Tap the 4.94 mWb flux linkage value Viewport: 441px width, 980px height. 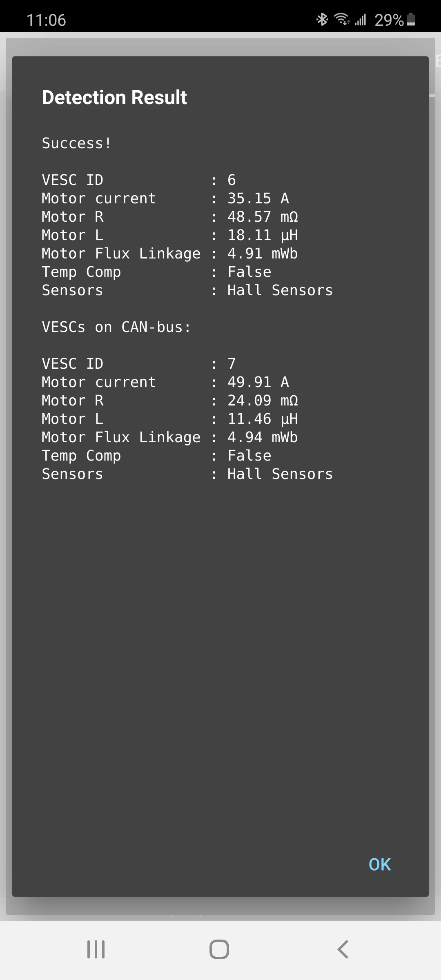[x=263, y=437]
